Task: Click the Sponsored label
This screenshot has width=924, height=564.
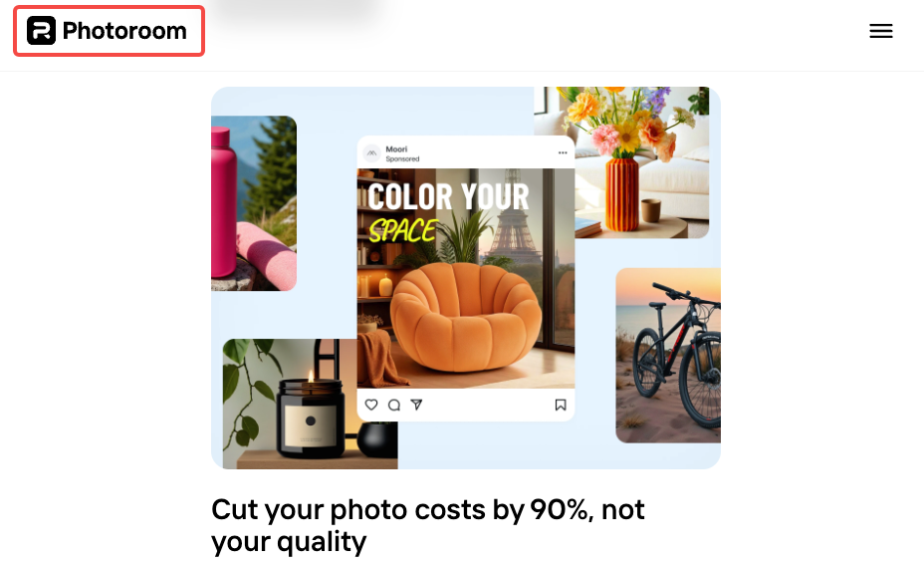Action: [402, 158]
